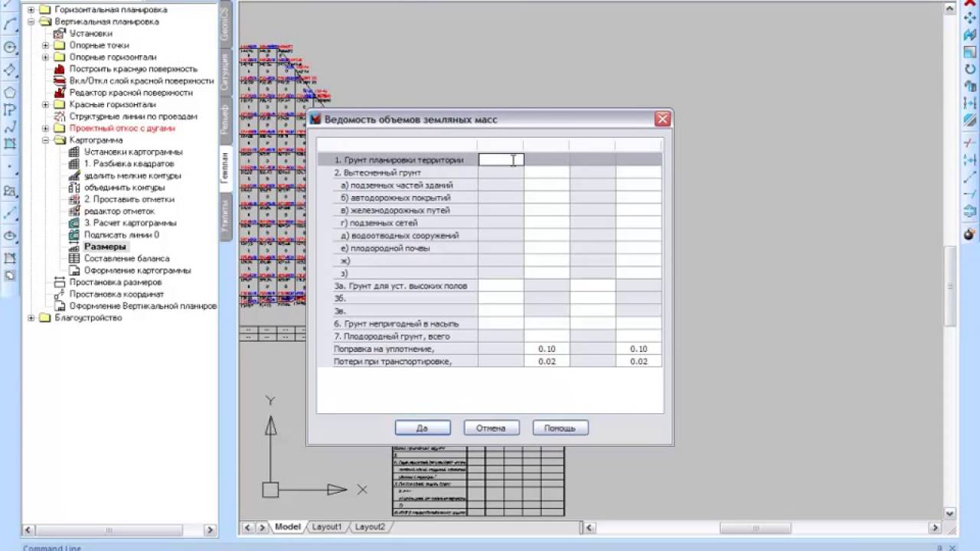Switch to the Layout1 tab
Viewport: 980px width, 551px height.
coord(326,527)
